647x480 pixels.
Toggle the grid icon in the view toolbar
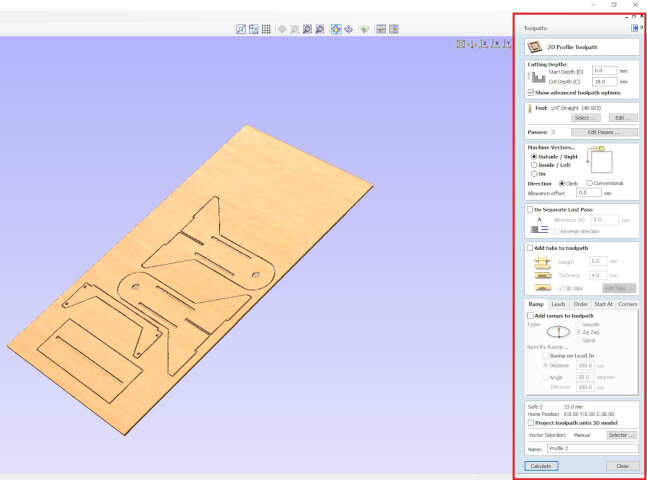tap(266, 29)
